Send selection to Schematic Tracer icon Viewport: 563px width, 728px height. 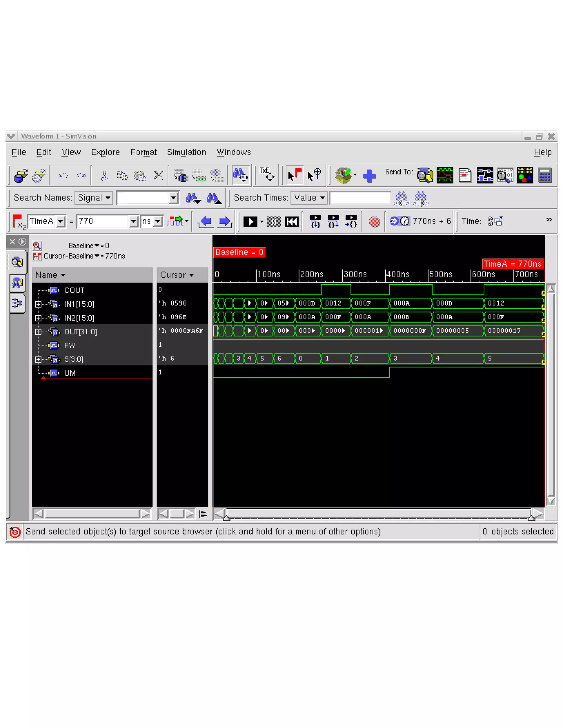tap(485, 175)
